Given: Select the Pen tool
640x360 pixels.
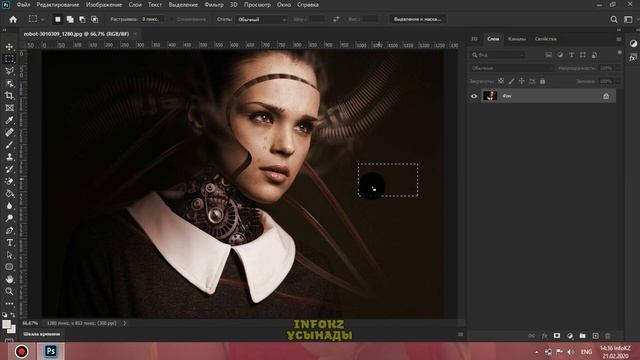Looking at the screenshot, I should coord(9,230).
